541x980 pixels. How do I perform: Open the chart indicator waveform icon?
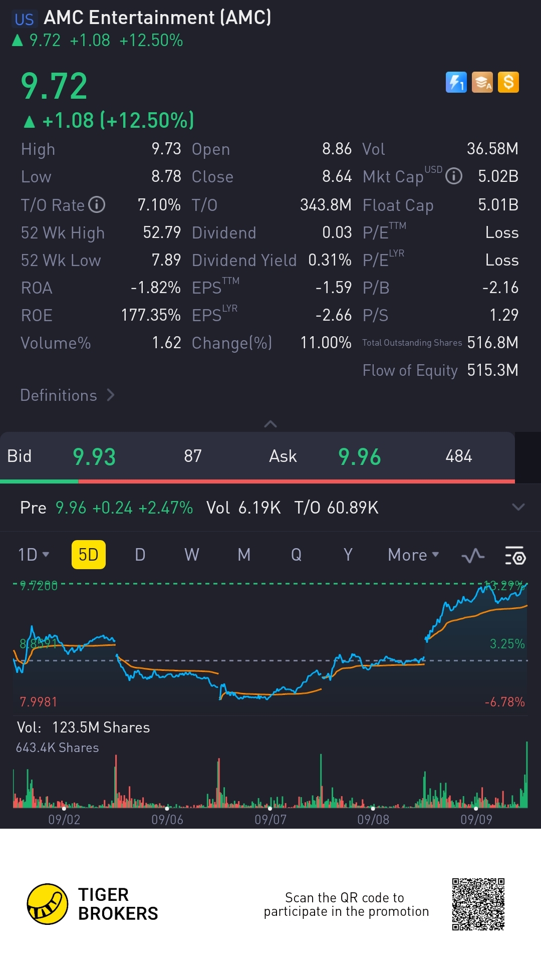click(x=473, y=555)
